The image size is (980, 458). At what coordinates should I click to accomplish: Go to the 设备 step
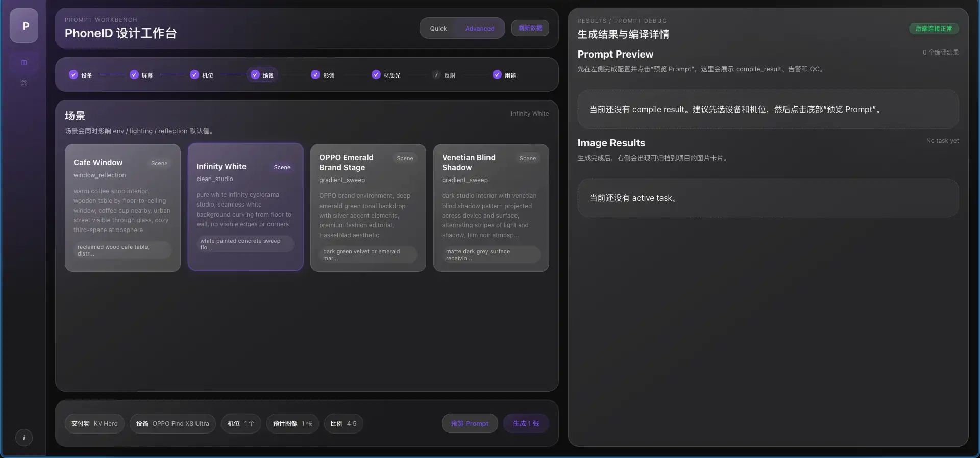81,75
